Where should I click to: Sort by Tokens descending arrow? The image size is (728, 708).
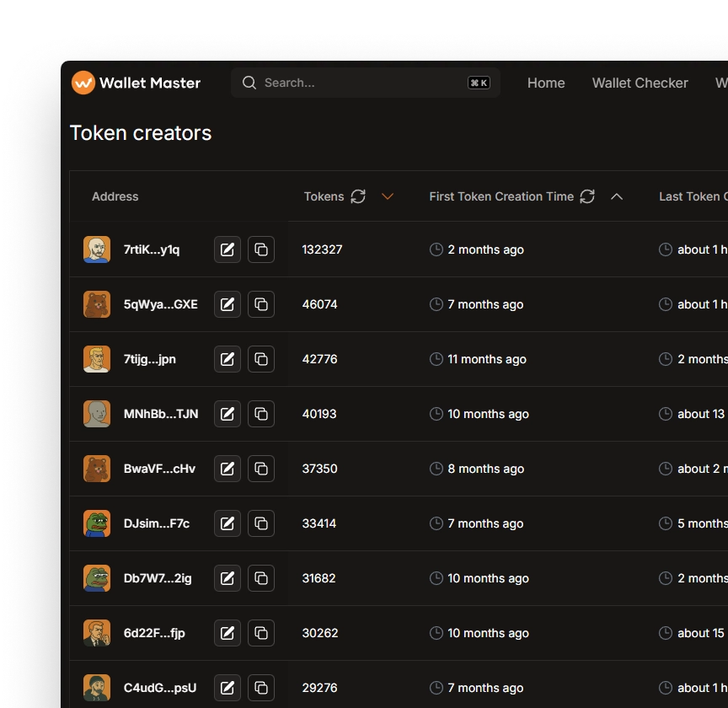pyautogui.click(x=388, y=196)
